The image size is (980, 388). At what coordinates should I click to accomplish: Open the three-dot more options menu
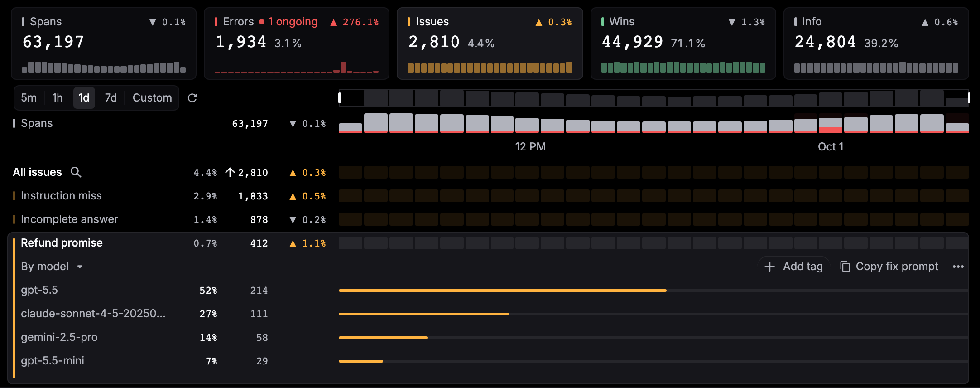point(958,267)
